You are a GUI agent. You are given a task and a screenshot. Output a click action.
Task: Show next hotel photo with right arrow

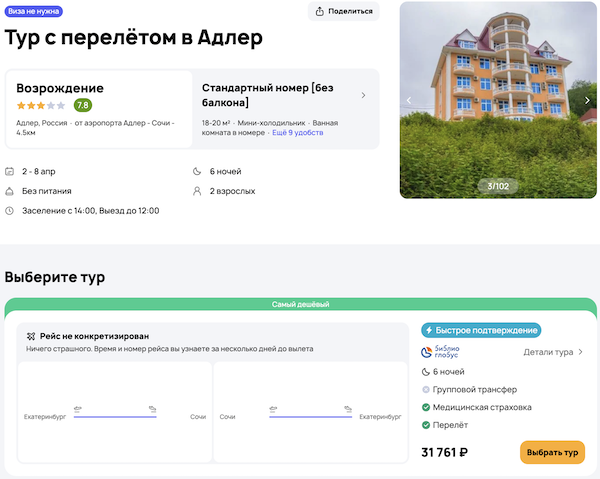[x=589, y=100]
